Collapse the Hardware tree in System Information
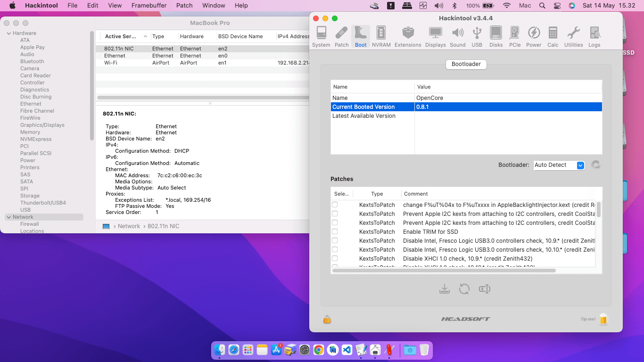This screenshot has height=362, width=644. (x=8, y=33)
